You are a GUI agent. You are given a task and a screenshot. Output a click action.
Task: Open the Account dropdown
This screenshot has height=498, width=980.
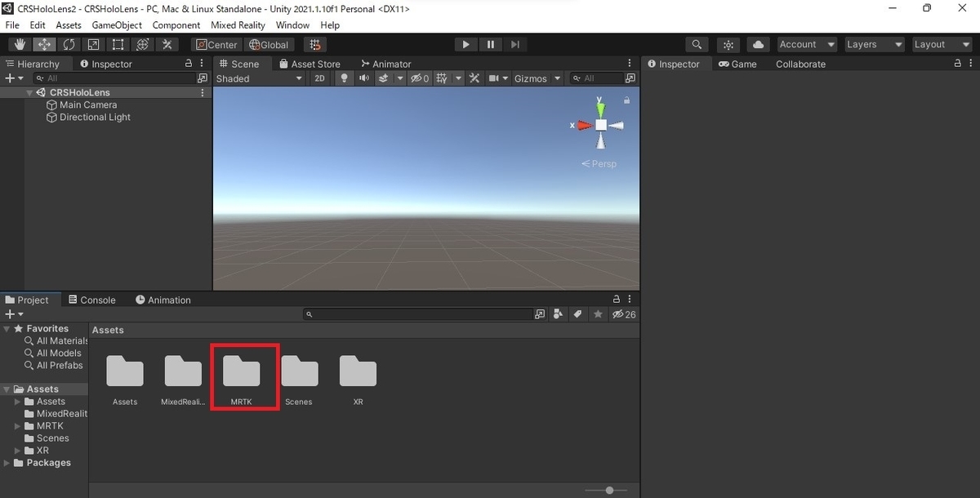coord(807,44)
